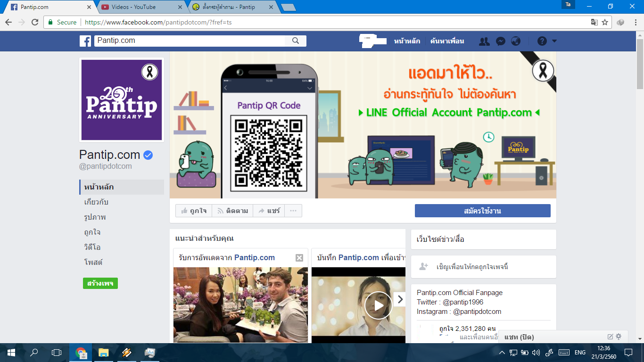Click the Ta profile button in Chrome title bar

(x=568, y=4)
